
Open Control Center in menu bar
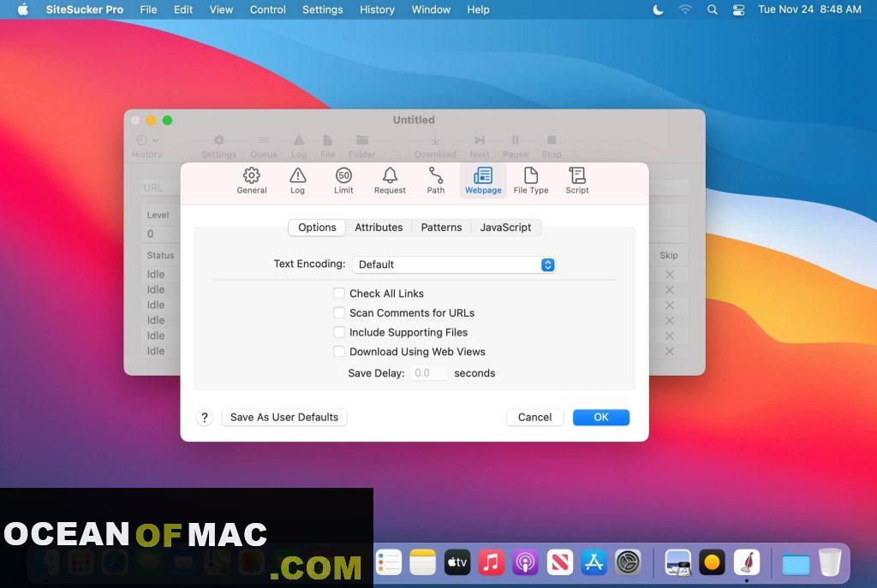[738, 9]
